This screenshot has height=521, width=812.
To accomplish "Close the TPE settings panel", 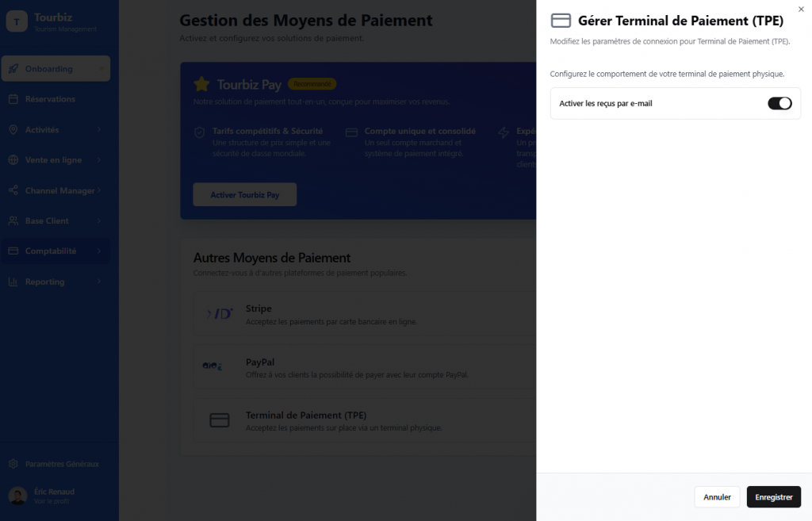I will (x=801, y=9).
